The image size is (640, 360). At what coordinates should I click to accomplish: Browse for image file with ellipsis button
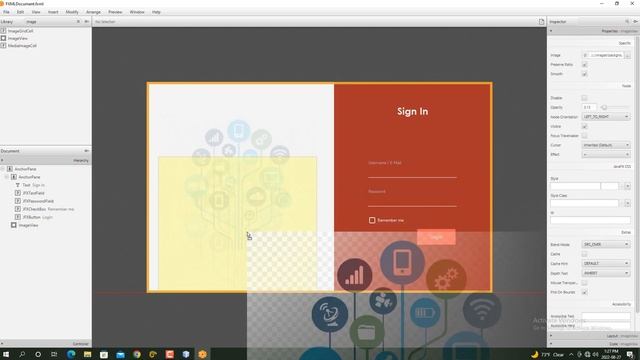[628, 55]
